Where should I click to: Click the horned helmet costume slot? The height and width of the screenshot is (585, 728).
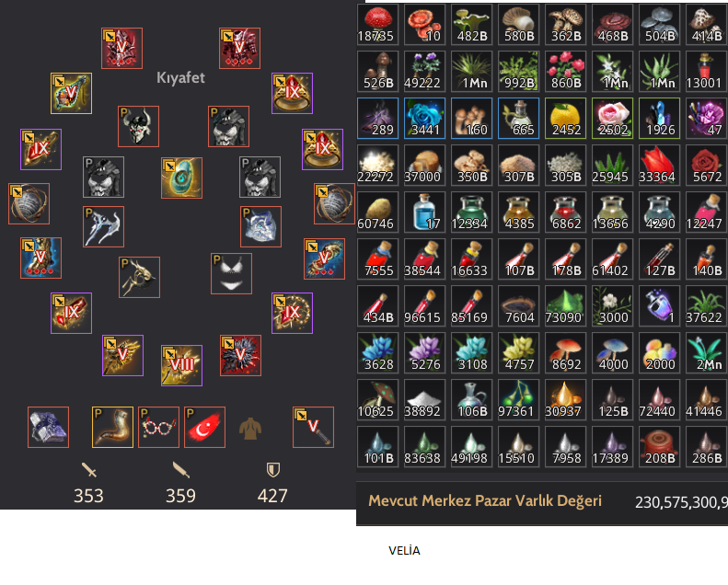click(x=138, y=127)
